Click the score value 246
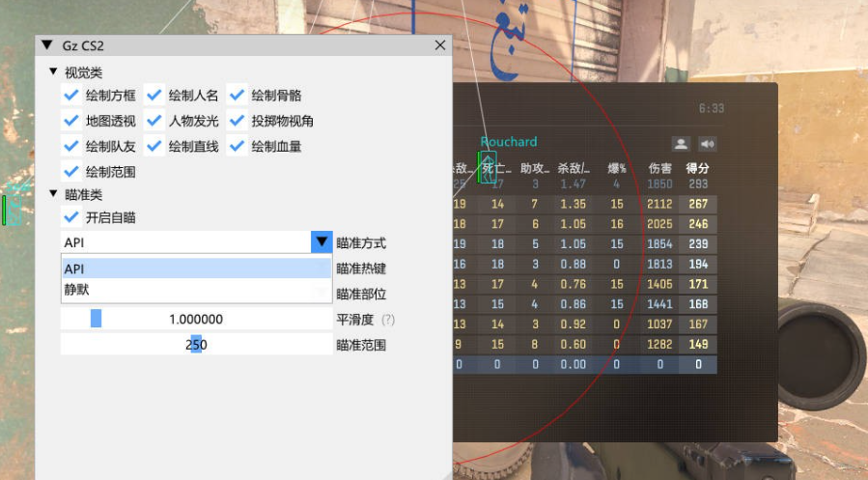 698,224
